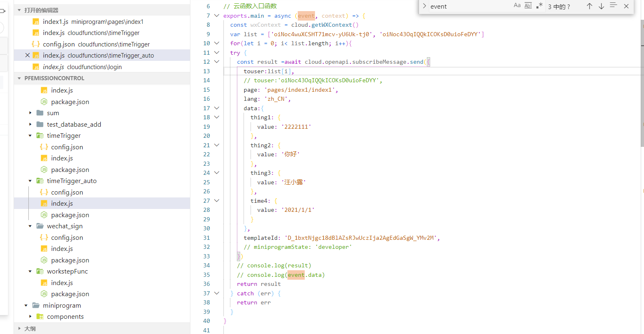644x334 pixels.
Task: Expand the 大纲 outline section
Action: tap(19, 329)
